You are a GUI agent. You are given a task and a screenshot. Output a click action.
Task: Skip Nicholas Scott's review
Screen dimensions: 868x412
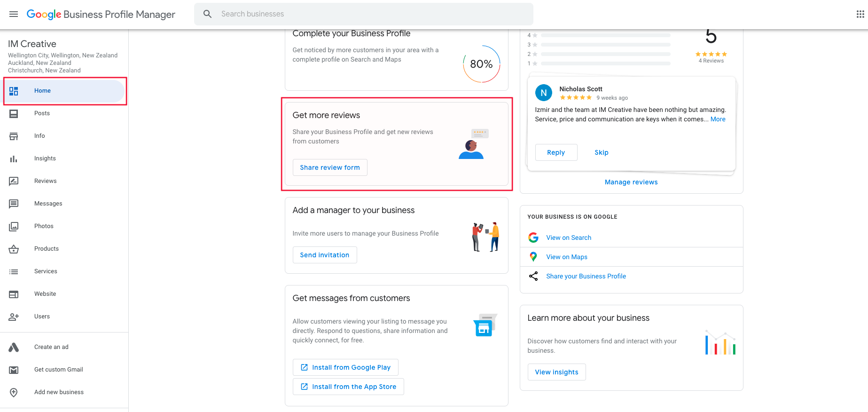pyautogui.click(x=602, y=152)
